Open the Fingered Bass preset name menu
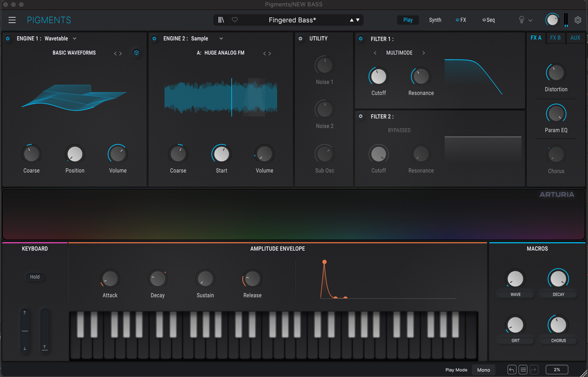The width and height of the screenshot is (588, 377). (292, 20)
